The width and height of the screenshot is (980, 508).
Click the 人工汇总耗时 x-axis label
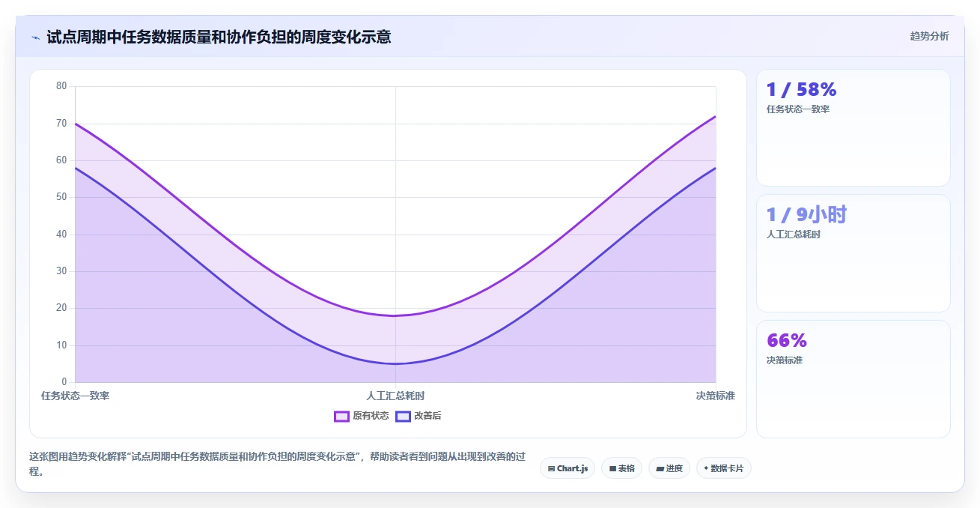coord(395,396)
